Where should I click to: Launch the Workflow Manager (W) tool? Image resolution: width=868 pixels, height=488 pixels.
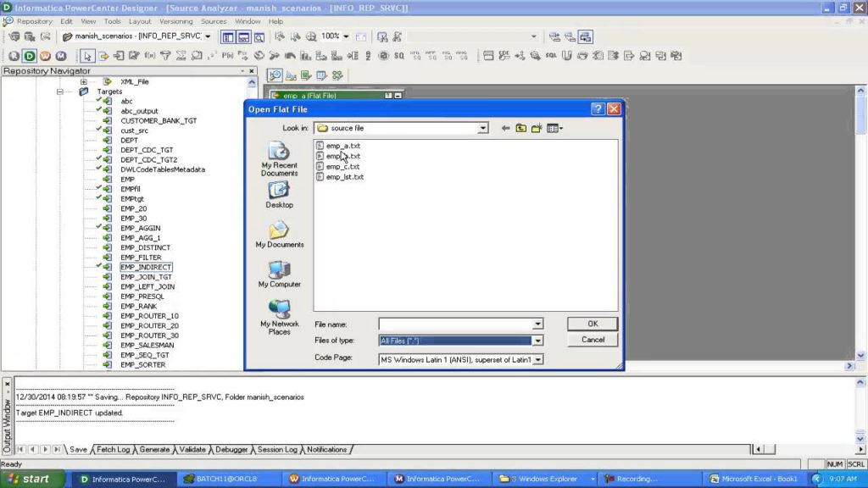(x=45, y=56)
